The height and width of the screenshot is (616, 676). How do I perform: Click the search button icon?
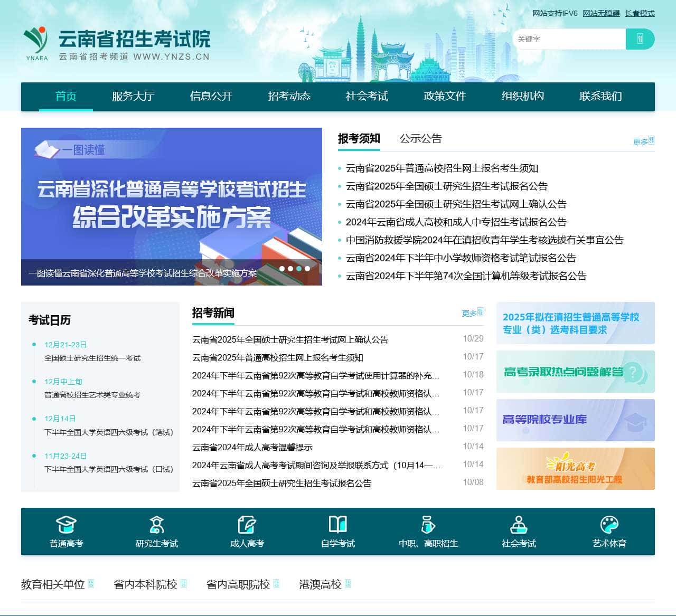[640, 39]
